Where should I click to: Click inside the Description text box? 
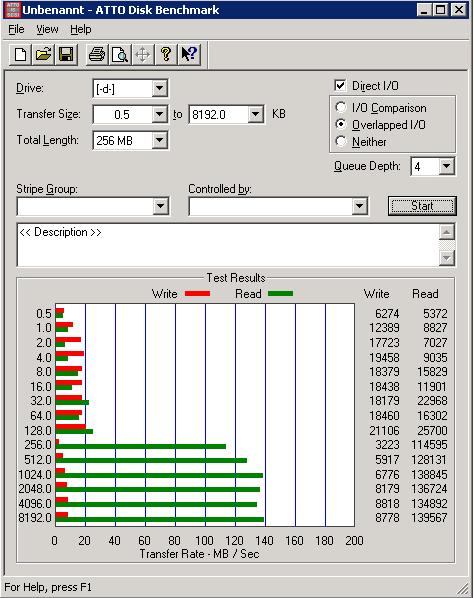[x=228, y=245]
